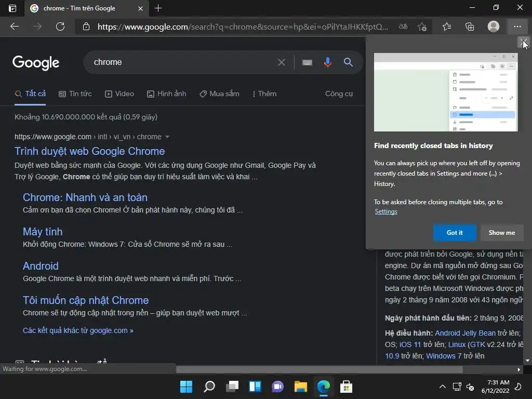Click the scroll-down arrow of scrollbar
The height and width of the screenshot is (399, 532).
pos(528,361)
